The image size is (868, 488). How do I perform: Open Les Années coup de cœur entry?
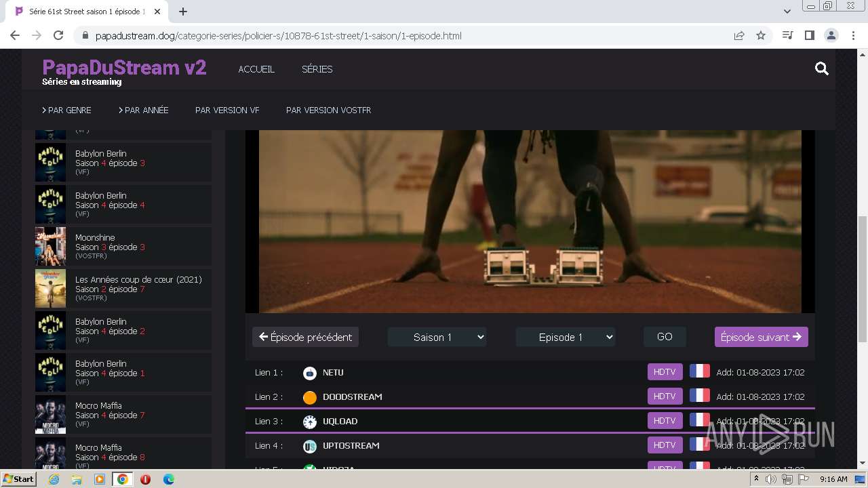[123, 289]
